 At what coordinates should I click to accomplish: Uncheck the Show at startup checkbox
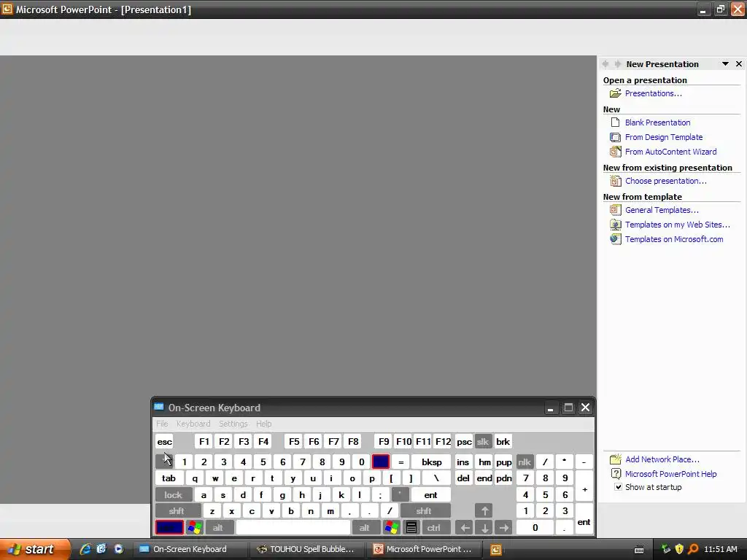tap(618, 487)
